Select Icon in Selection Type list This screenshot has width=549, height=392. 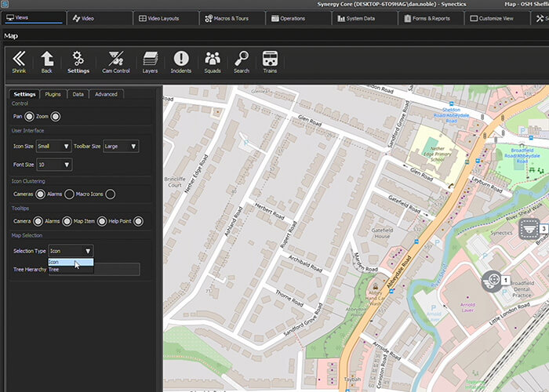(x=71, y=262)
